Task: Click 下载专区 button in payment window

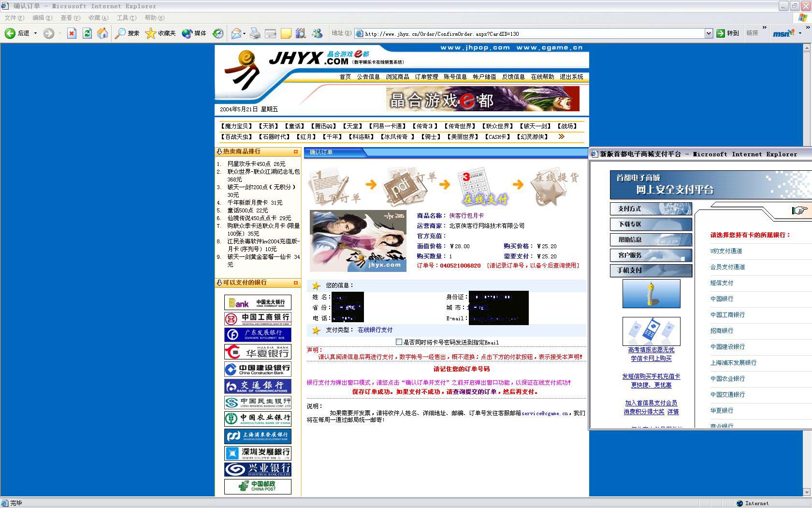Action: coord(651,224)
